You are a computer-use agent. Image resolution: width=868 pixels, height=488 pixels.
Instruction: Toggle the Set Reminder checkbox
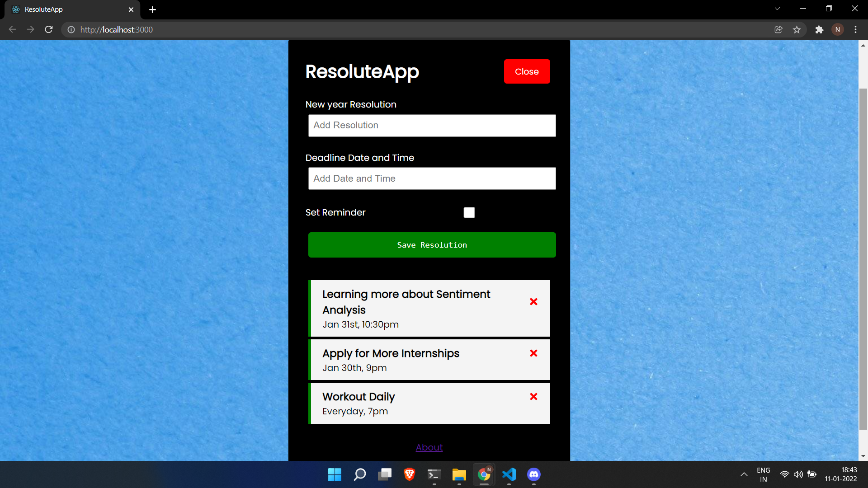[469, 213]
